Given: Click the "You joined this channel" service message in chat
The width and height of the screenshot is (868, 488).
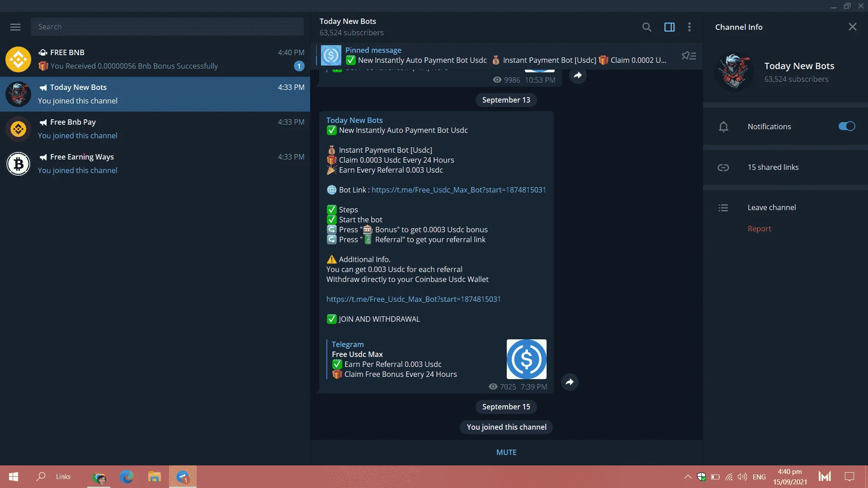Looking at the screenshot, I should point(506,427).
